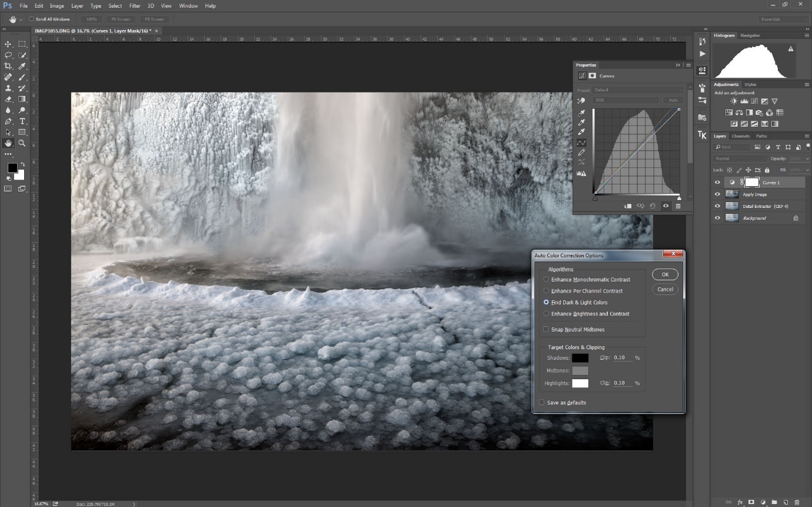
Task: Add a Photo Filter adjustment
Action: [x=759, y=112]
